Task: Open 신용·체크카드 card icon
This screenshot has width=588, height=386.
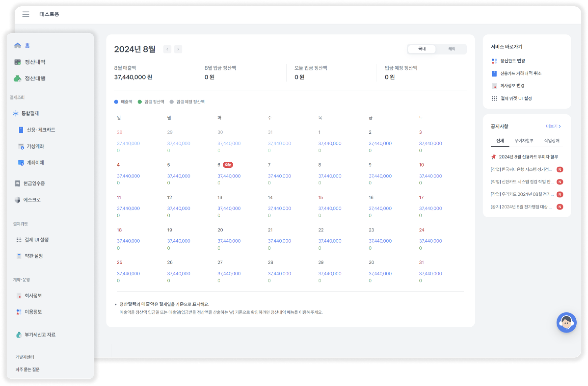Action: click(21, 130)
